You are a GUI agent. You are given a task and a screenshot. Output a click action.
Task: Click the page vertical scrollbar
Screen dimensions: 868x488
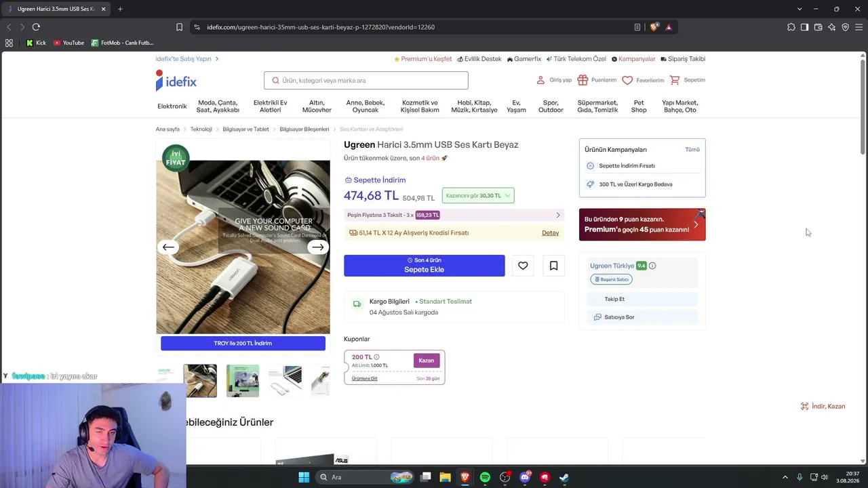863,108
